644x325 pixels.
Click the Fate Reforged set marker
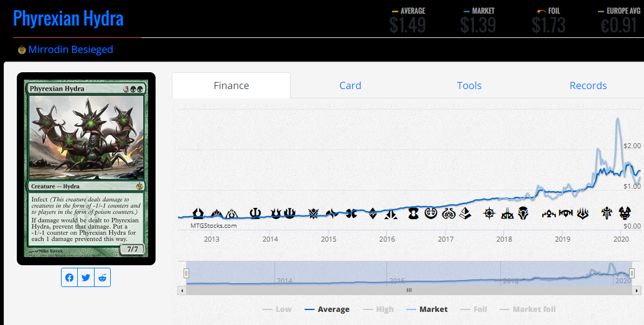click(x=332, y=214)
